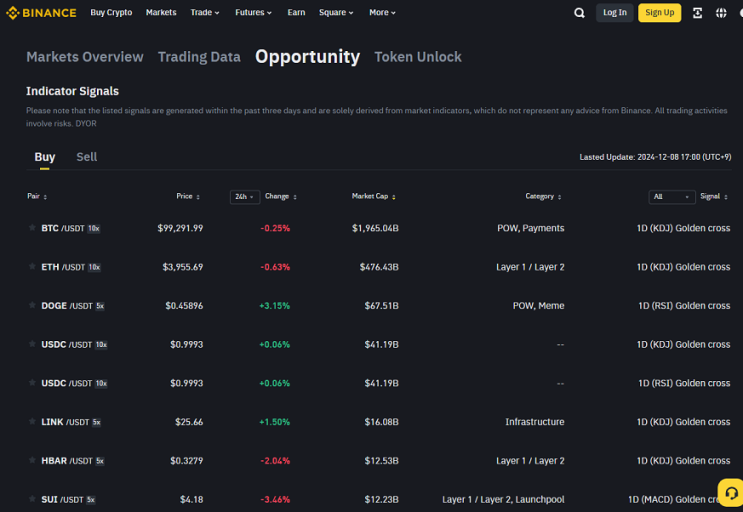The image size is (743, 512).
Task: Click BTC price $99,291.99
Action: [180, 228]
